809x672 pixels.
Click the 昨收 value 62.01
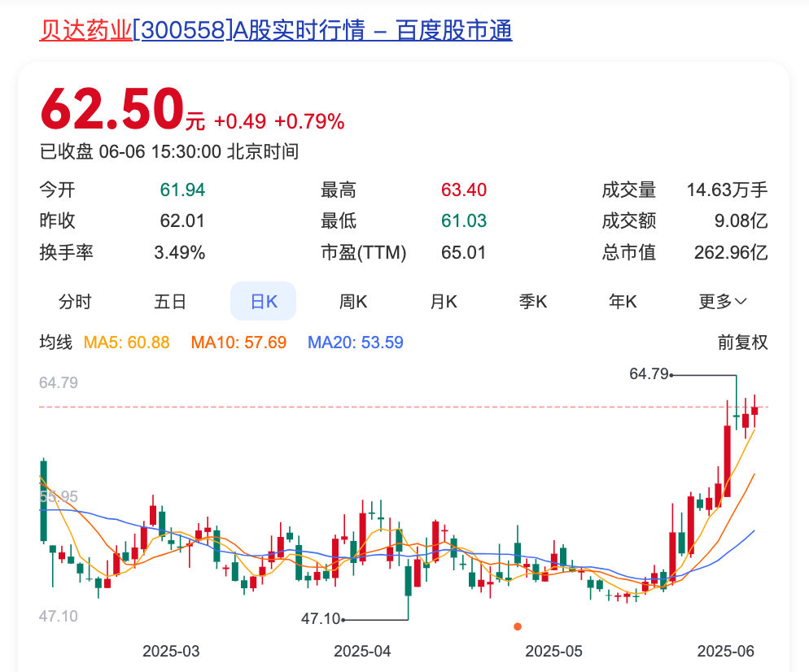182,221
